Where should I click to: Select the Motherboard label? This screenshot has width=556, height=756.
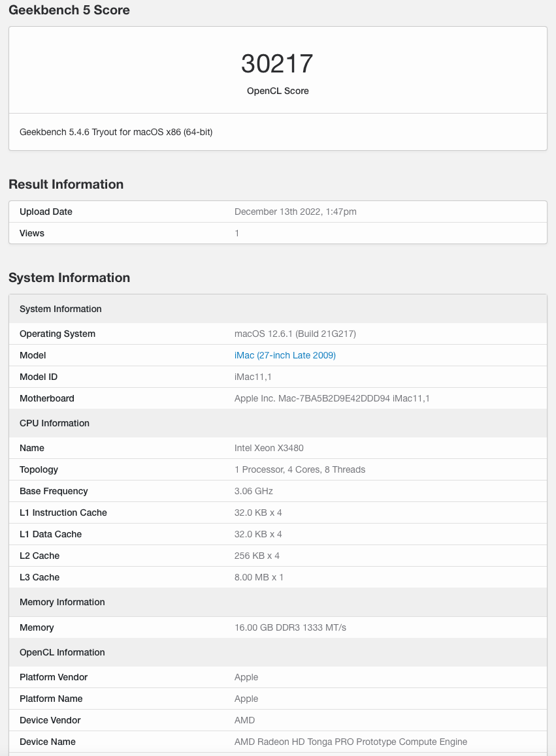[47, 399]
